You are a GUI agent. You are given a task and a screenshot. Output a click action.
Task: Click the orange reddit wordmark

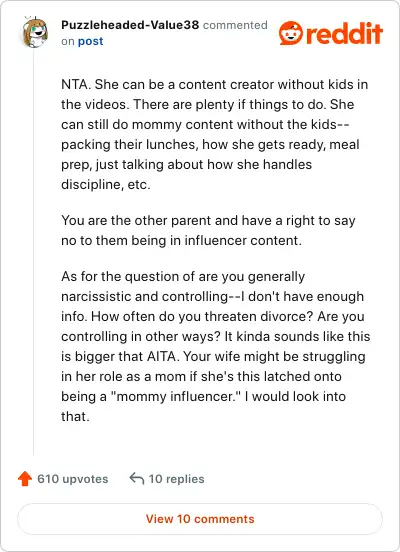345,33
